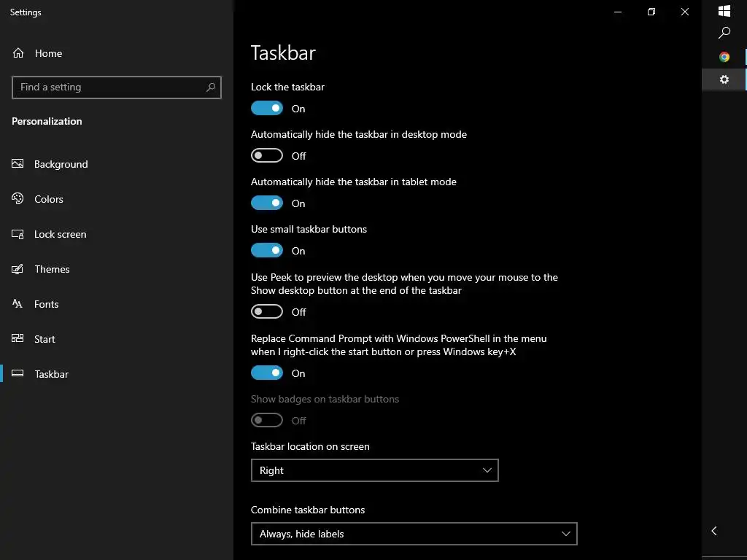Focus the Find a setting search box
This screenshot has width=747, height=560.
pos(109,87)
